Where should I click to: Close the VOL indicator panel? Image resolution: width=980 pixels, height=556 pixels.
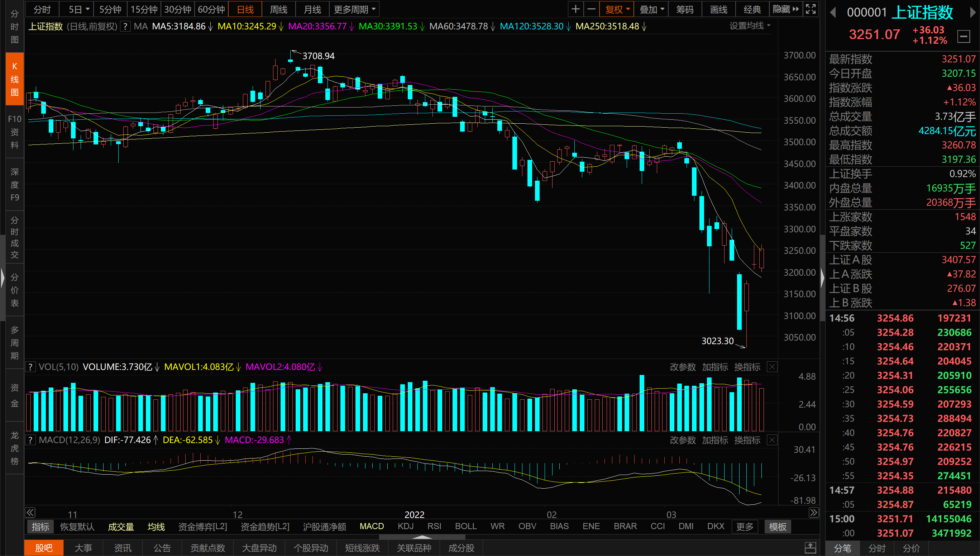772,367
